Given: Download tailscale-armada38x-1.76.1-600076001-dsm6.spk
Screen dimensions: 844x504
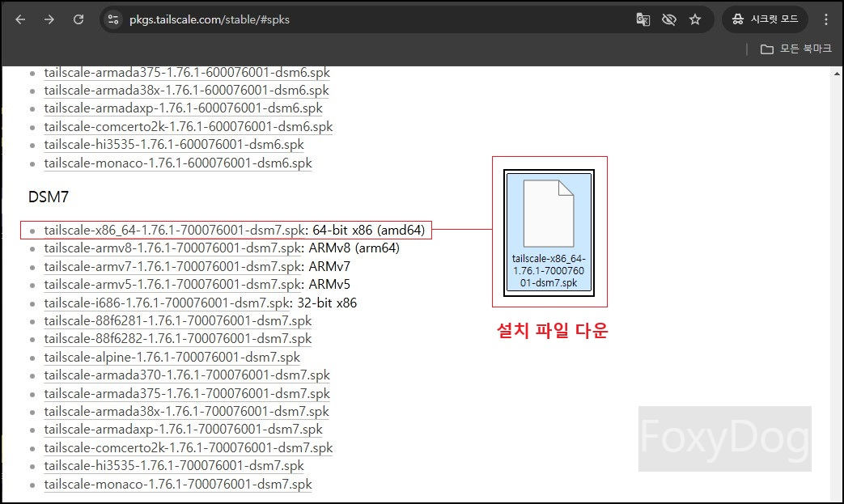Looking at the screenshot, I should point(186,90).
